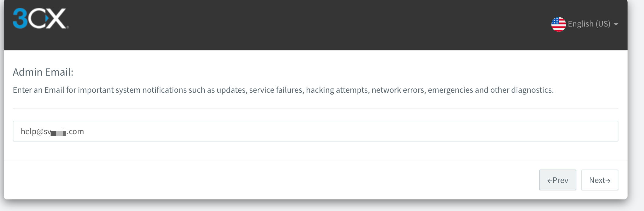Focus the Admin Email input field
This screenshot has height=211, width=644.
tap(315, 131)
